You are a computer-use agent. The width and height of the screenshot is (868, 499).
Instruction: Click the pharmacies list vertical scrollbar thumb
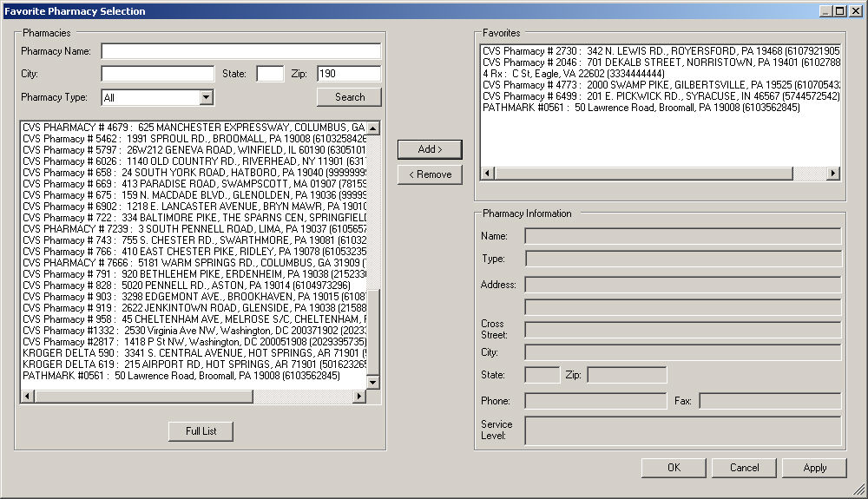pyautogui.click(x=373, y=332)
